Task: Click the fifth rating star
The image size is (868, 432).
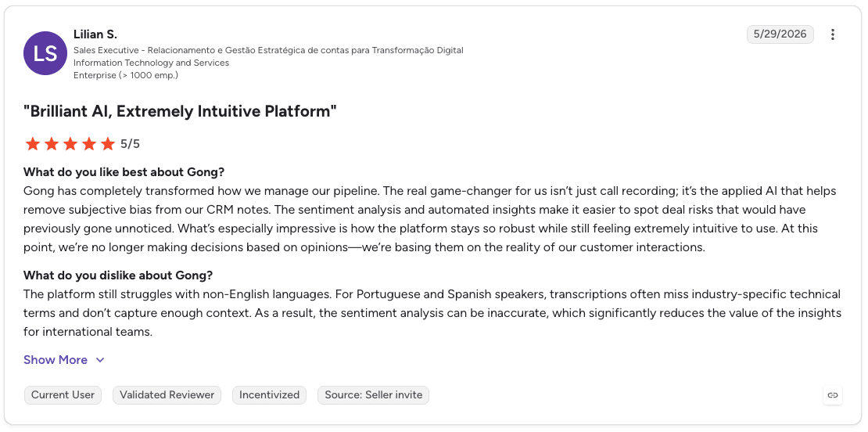Action: coord(108,144)
